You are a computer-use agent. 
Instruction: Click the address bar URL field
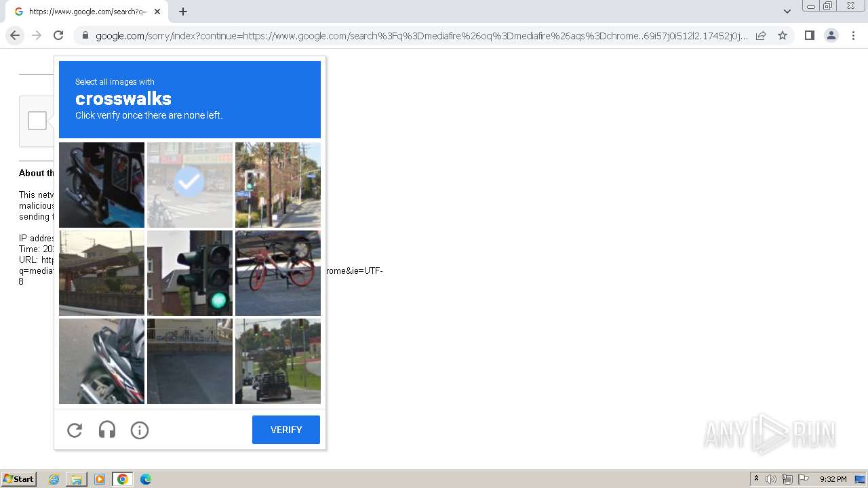pyautogui.click(x=422, y=36)
